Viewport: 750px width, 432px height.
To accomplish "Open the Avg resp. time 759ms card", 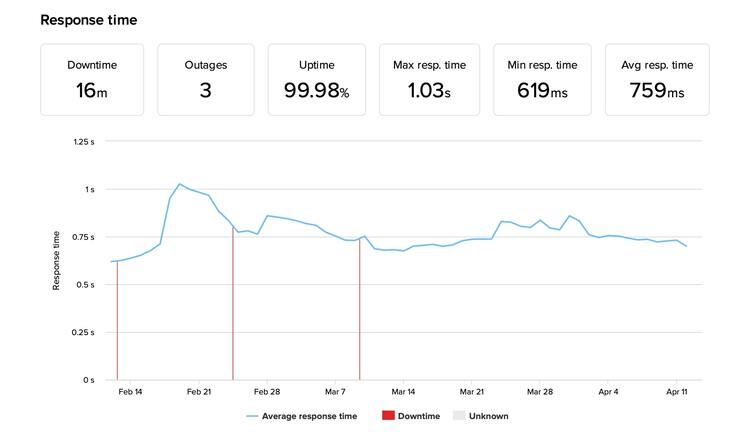I will point(657,79).
